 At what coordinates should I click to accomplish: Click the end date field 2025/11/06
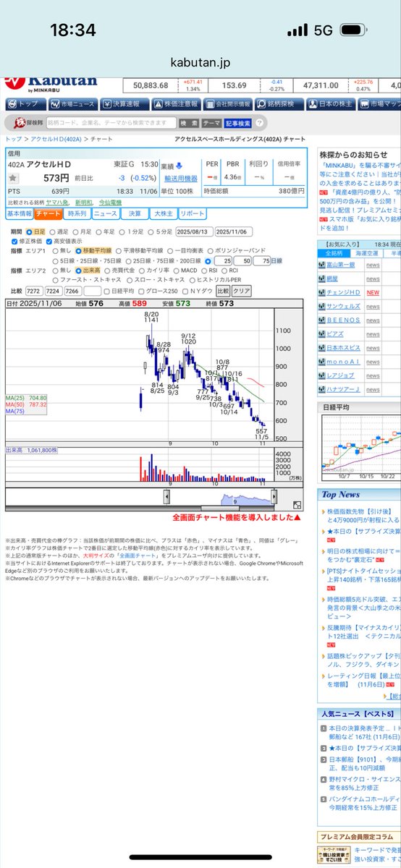click(x=232, y=231)
